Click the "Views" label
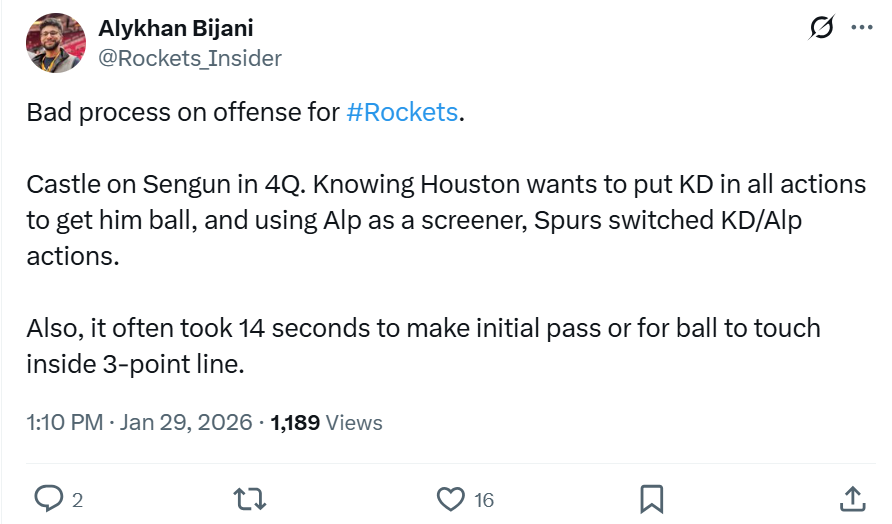 coord(354,422)
